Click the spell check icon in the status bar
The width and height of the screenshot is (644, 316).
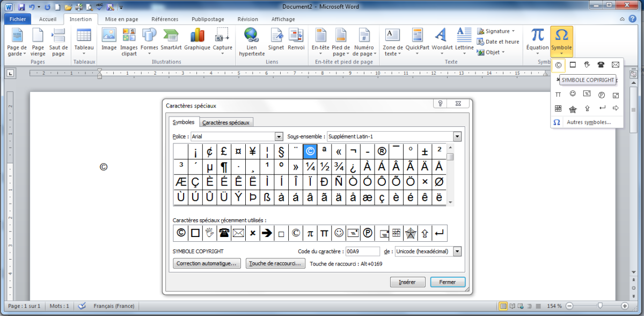click(x=82, y=306)
